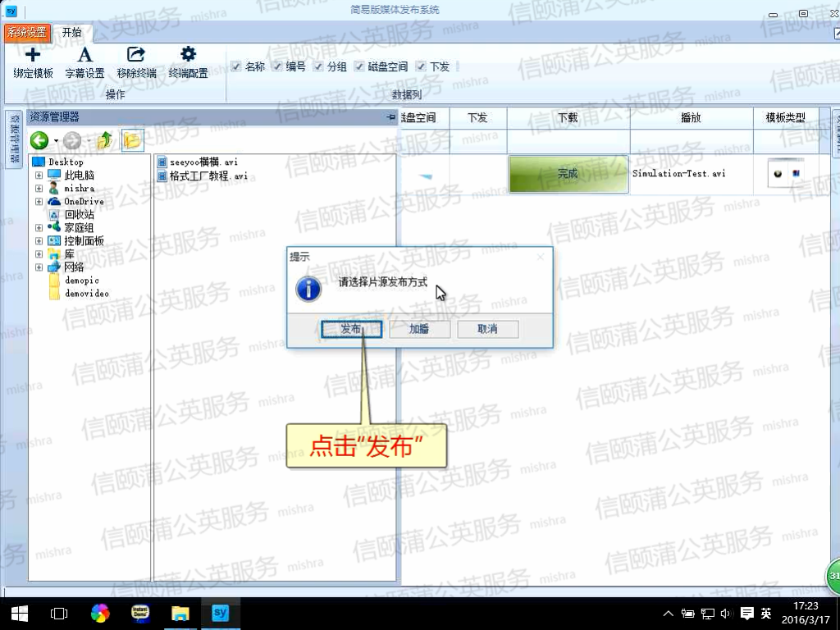Toggle the 下发 checkbox
Viewport: 840px width, 630px height.
pos(421,66)
